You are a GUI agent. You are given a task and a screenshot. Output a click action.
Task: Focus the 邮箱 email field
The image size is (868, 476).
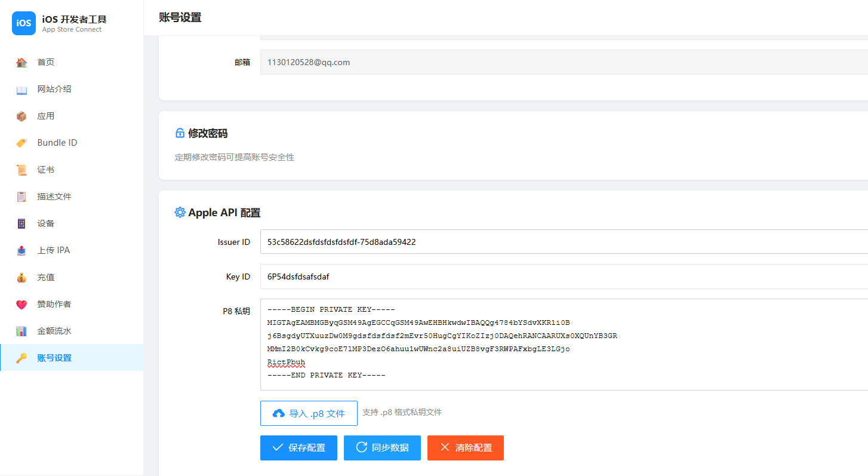564,62
